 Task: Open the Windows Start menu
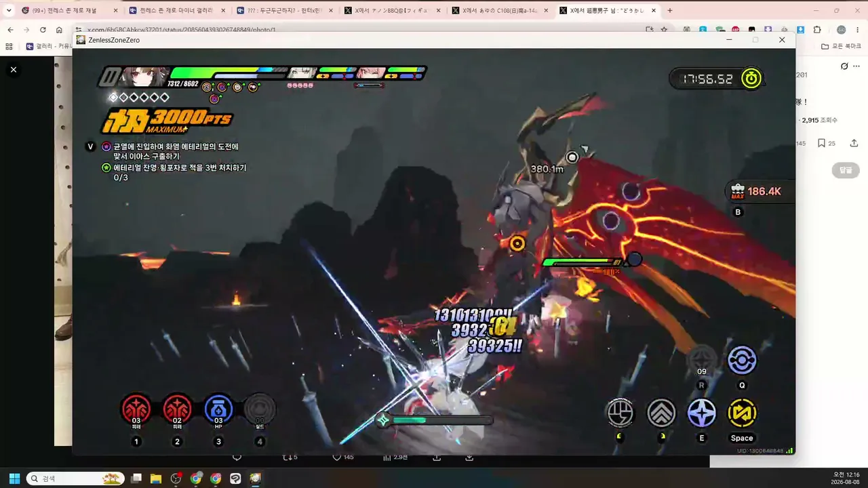pyautogui.click(x=14, y=479)
